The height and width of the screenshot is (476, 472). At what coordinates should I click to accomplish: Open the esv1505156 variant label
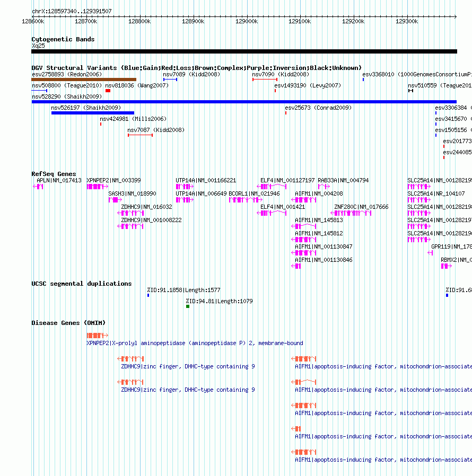coord(453,130)
